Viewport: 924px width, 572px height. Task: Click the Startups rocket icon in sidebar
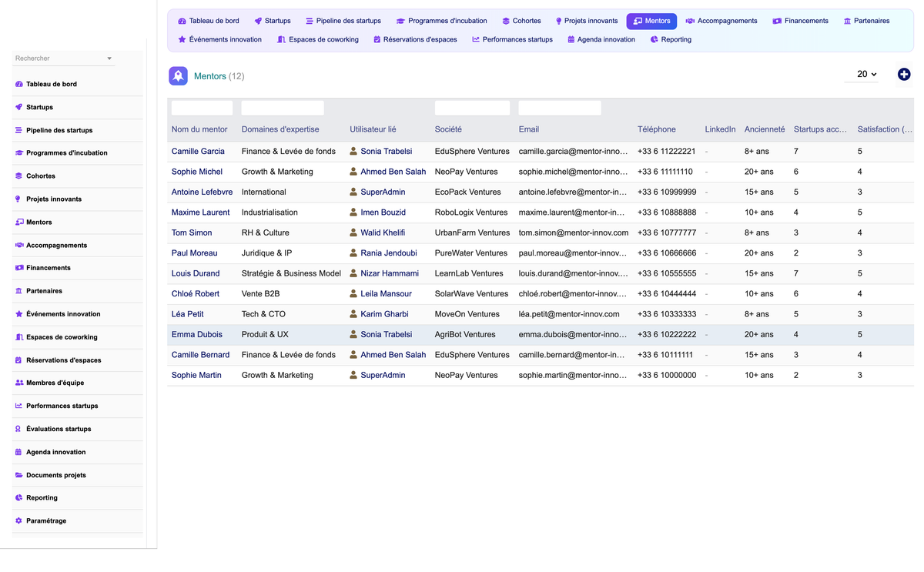click(19, 107)
